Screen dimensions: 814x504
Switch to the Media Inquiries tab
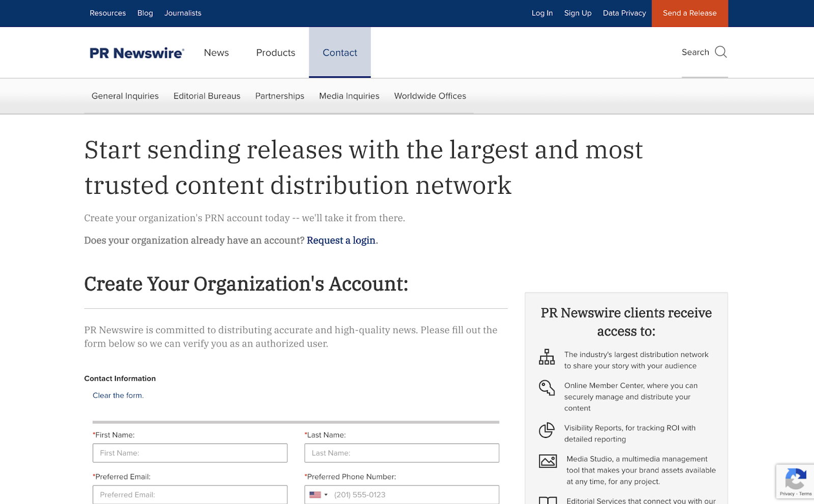[348, 96]
